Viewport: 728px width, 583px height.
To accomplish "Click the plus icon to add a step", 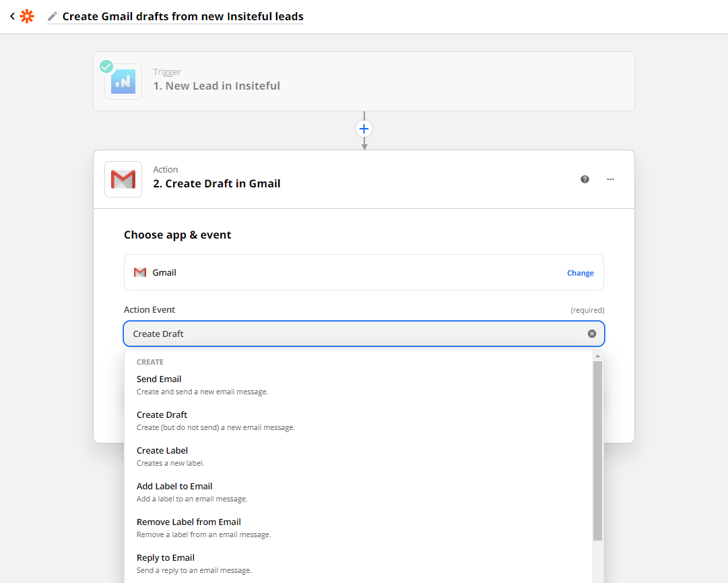I will pos(364,128).
